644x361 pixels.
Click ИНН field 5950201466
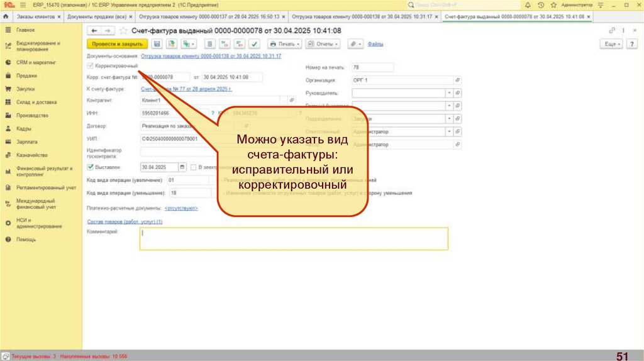pyautogui.click(x=174, y=113)
